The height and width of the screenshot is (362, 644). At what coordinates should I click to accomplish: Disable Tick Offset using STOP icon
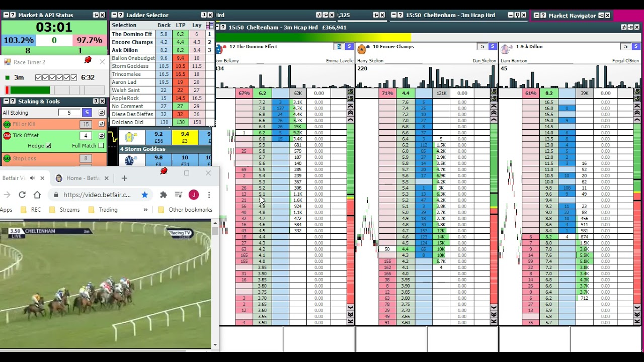point(7,136)
